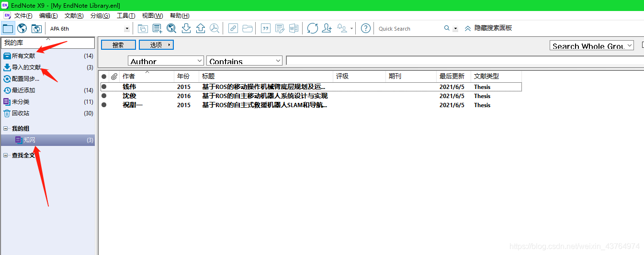Switch to online search mode globe icon
This screenshot has height=255, width=644.
click(22, 28)
